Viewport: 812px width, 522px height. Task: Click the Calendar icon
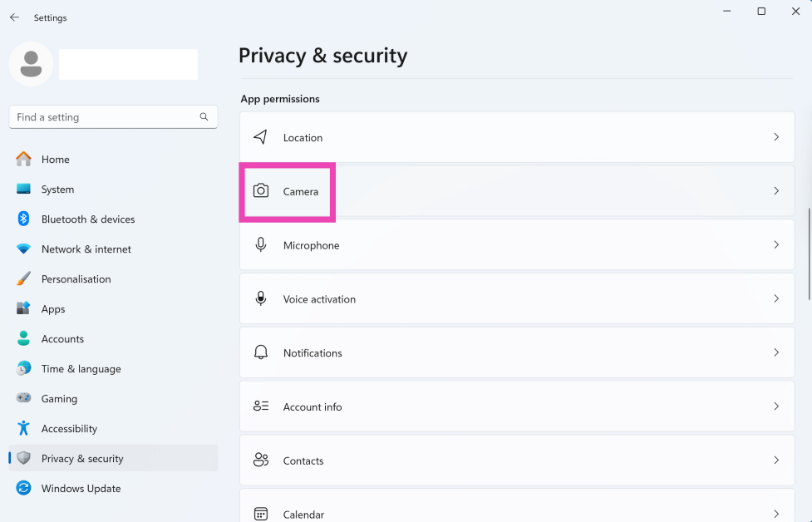tap(261, 514)
